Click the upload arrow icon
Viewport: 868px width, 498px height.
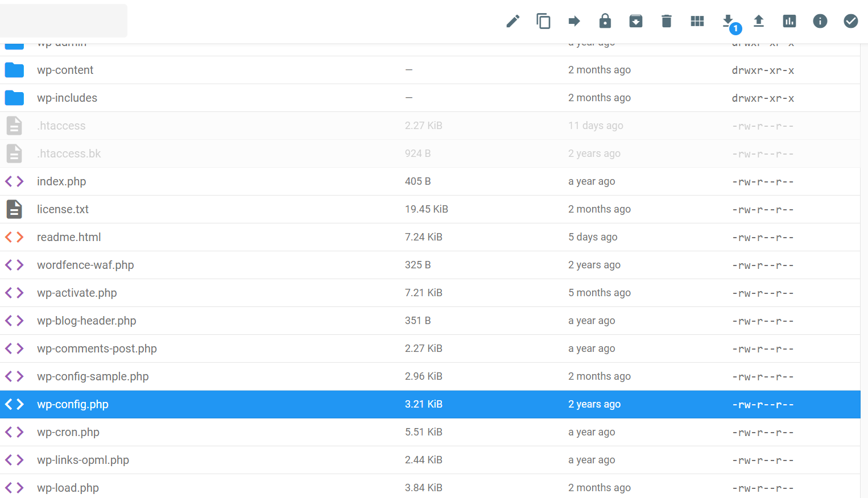(759, 22)
